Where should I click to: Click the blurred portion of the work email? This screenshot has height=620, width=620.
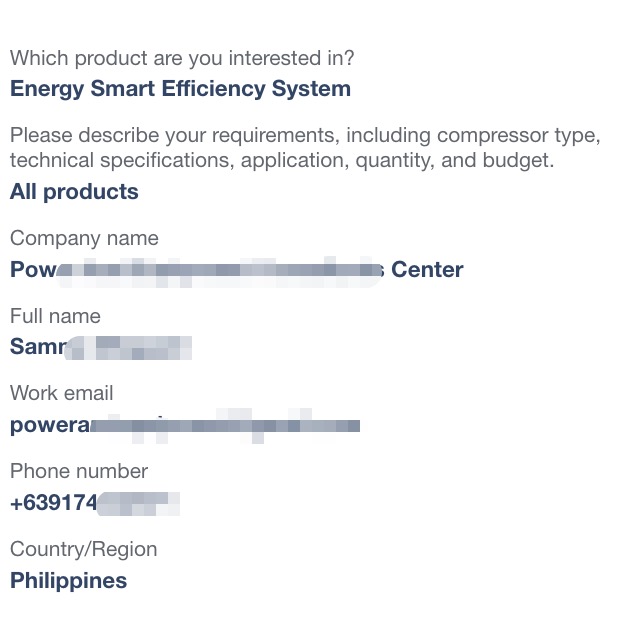(225, 426)
